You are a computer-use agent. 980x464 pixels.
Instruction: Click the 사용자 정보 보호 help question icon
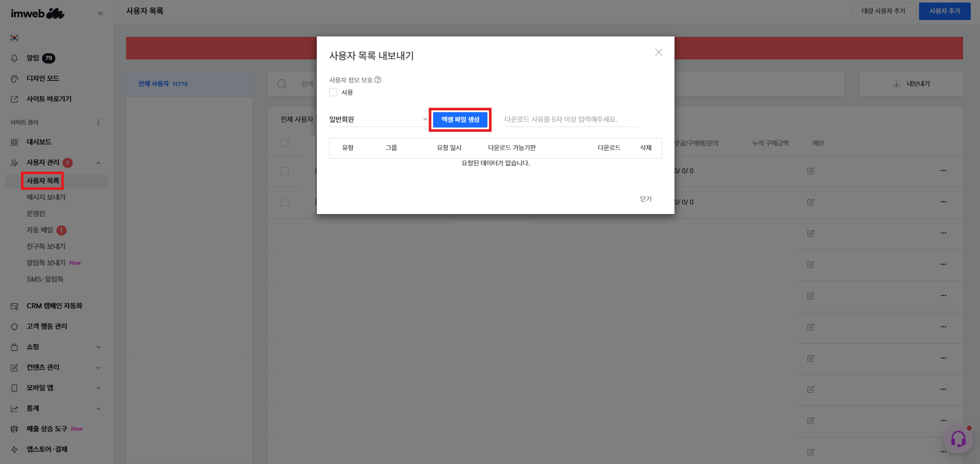coord(378,80)
